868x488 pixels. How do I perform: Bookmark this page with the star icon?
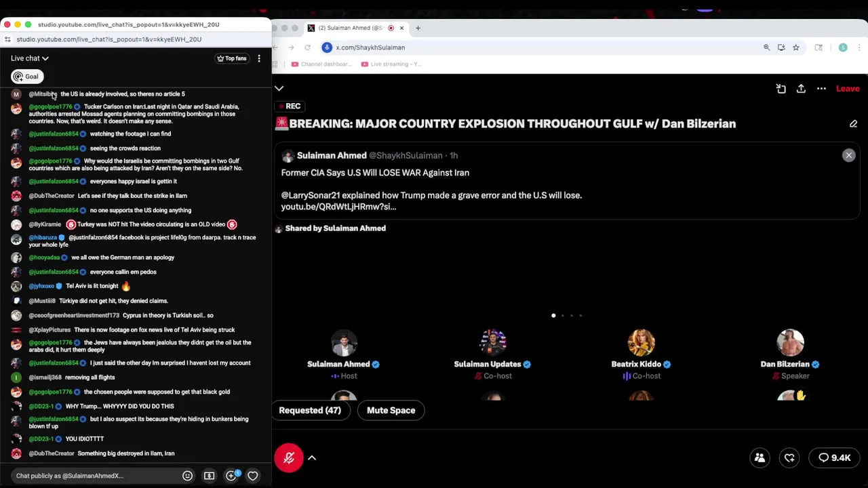pyautogui.click(x=795, y=47)
